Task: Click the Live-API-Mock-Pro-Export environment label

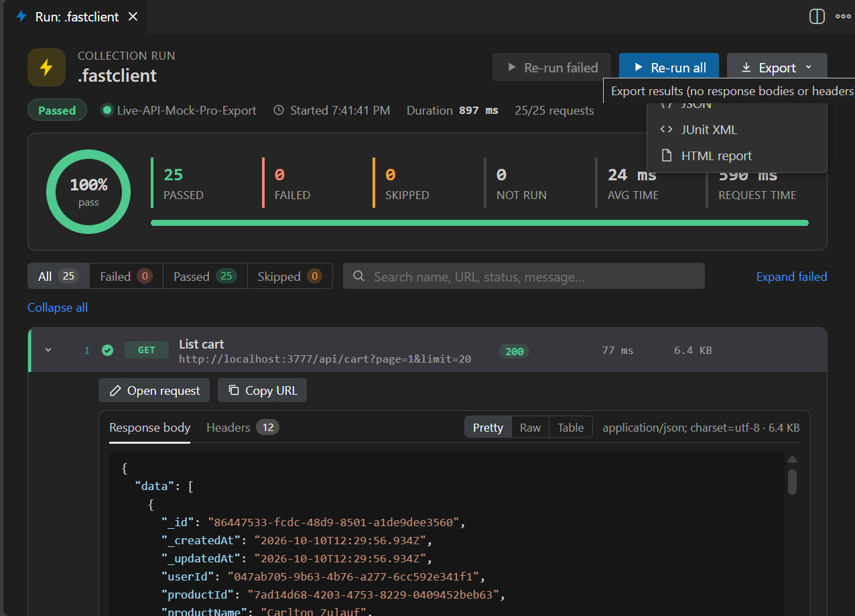Action: tap(186, 111)
